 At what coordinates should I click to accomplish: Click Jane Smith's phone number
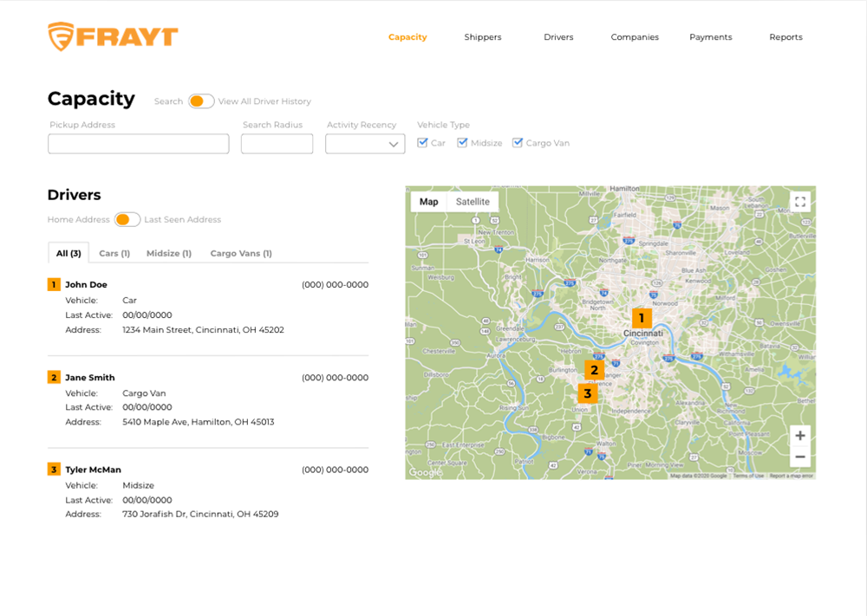[335, 378]
